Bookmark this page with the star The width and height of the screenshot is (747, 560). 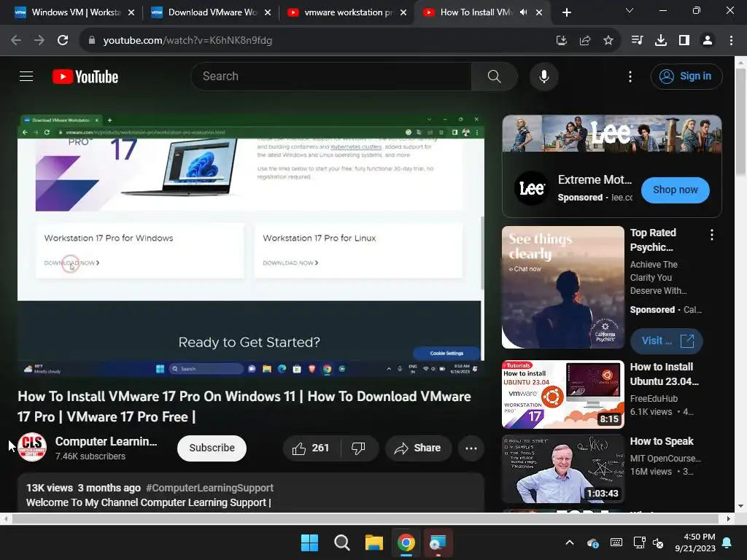(608, 41)
